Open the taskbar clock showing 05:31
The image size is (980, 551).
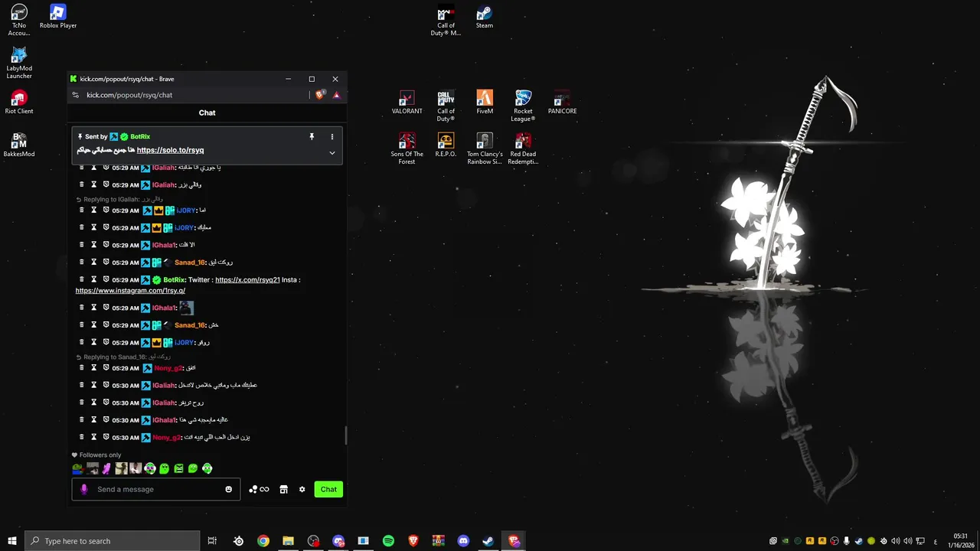click(x=960, y=541)
